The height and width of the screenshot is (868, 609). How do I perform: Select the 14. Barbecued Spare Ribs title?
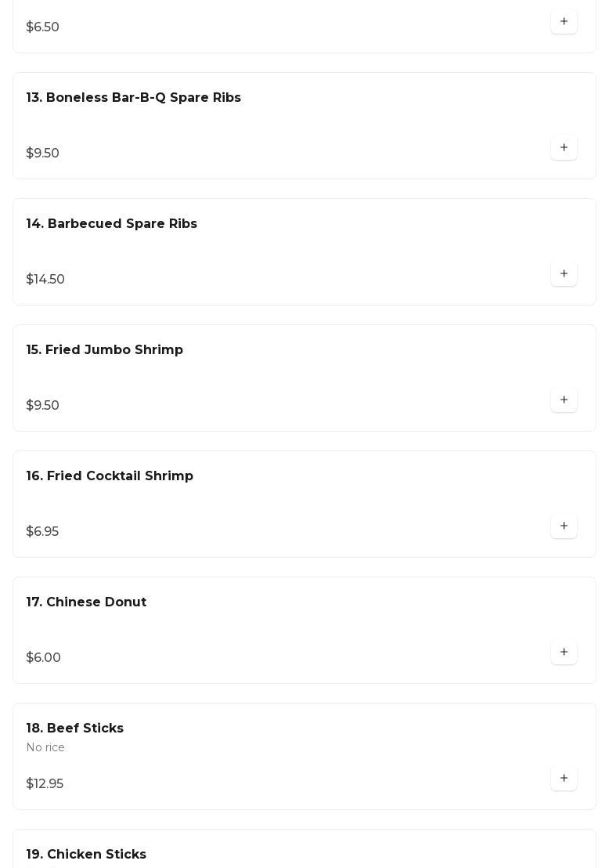[x=112, y=224]
